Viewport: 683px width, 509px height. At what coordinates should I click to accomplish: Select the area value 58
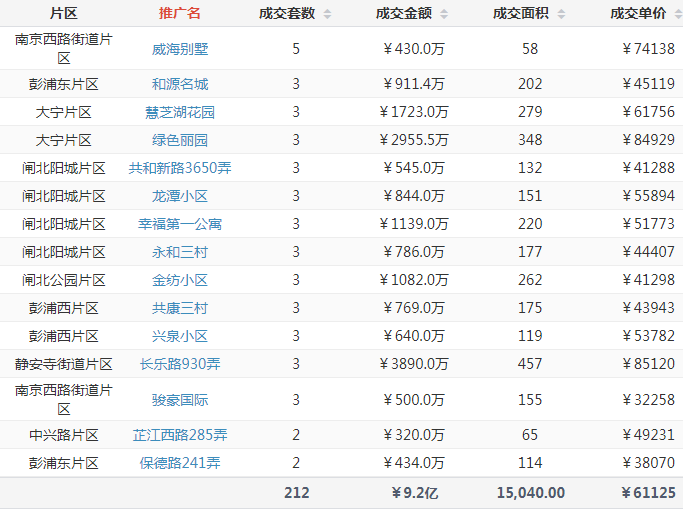pos(530,49)
